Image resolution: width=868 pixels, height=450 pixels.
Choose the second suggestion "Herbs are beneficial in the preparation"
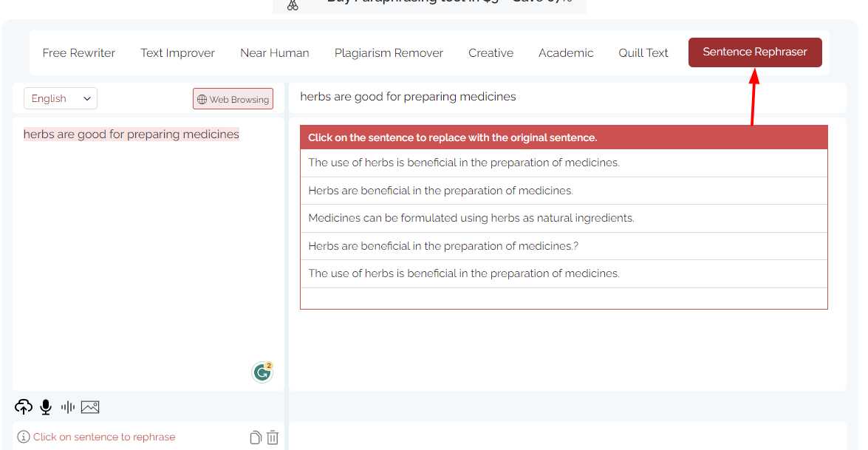564,191
